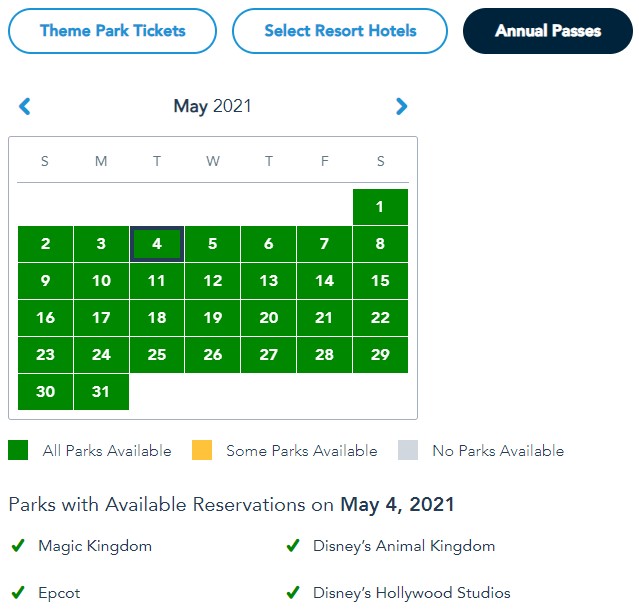639x614 pixels.
Task: Click yellow Some Parks Available swatch
Action: 202,450
